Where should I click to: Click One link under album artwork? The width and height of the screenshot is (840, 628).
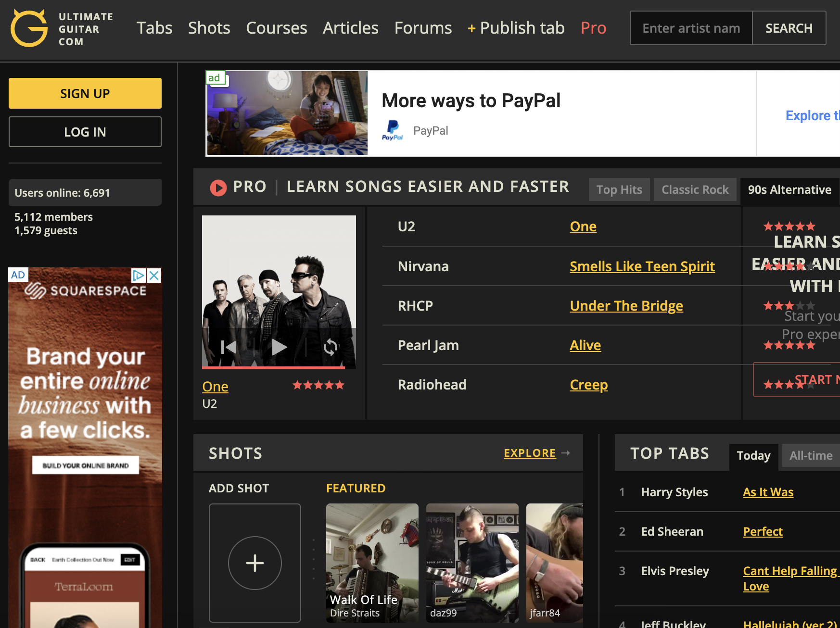(x=215, y=387)
